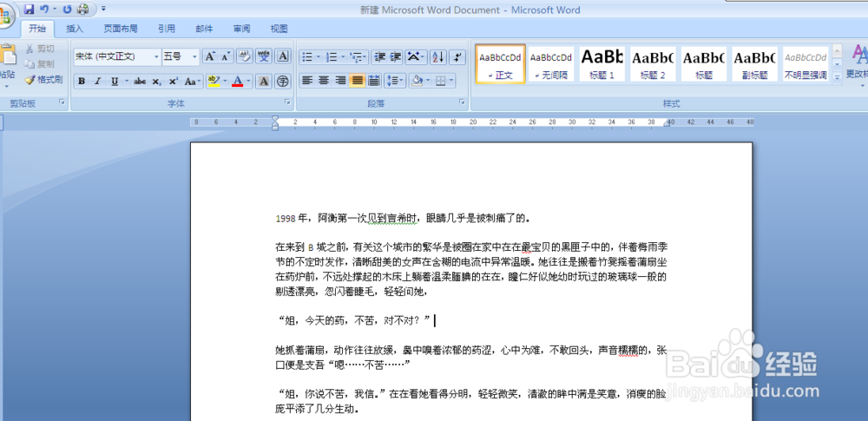Image resolution: width=868 pixels, height=421 pixels.
Task: Click the Redo icon in quick access toolbar
Action: pos(67,9)
